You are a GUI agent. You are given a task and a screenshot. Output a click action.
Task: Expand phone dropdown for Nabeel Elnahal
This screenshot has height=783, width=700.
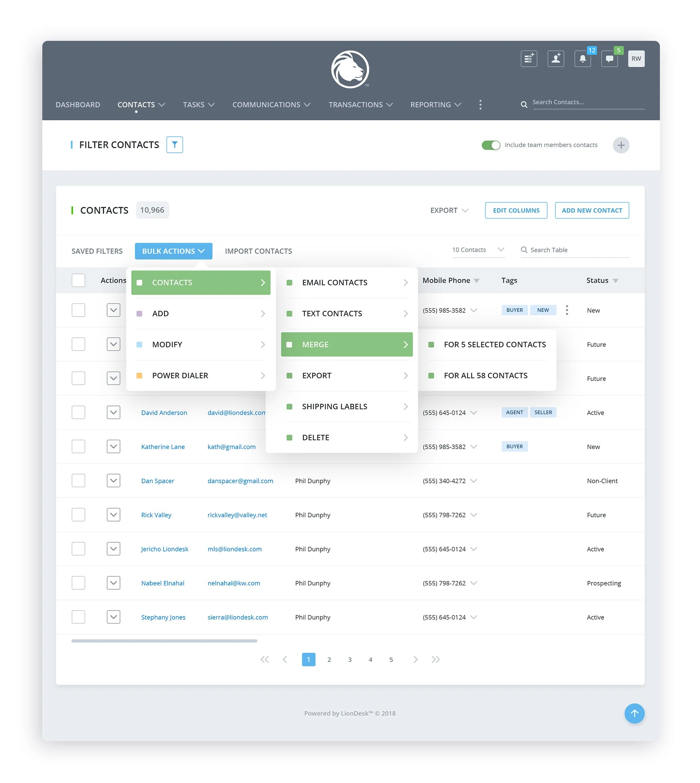click(x=474, y=583)
